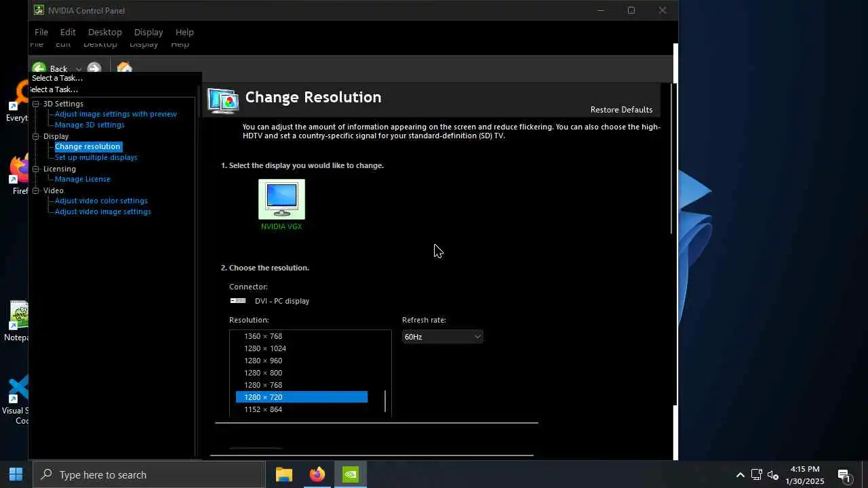Click the network tray icon
Screen dimensions: 868x488
click(x=757, y=475)
